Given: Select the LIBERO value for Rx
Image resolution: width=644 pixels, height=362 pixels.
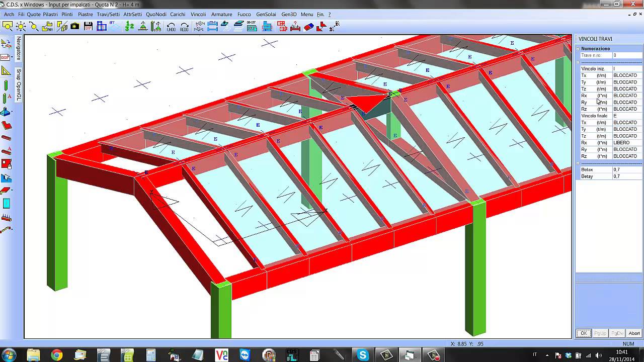Looking at the screenshot, I should point(627,143).
